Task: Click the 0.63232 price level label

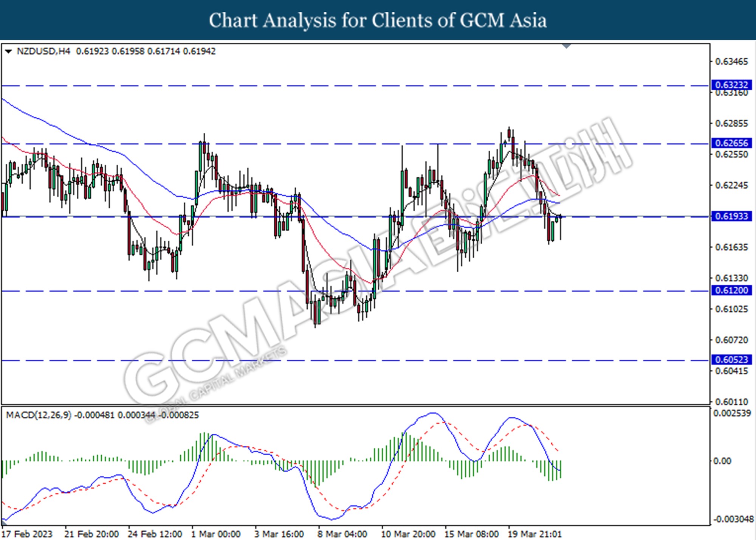Action: pyautogui.click(x=732, y=85)
